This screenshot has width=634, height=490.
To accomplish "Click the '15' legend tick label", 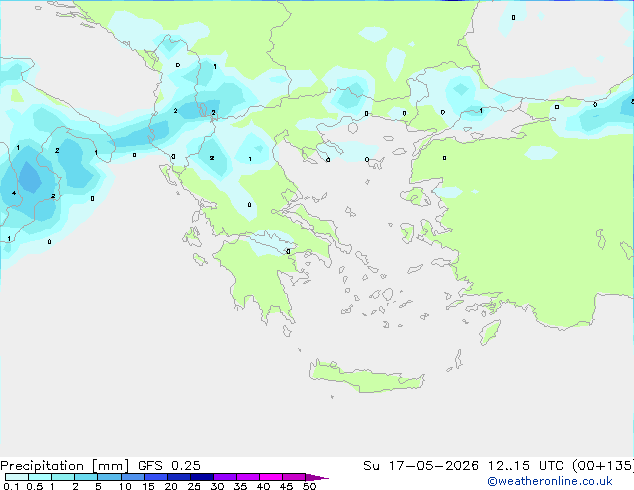I will tap(148, 486).
